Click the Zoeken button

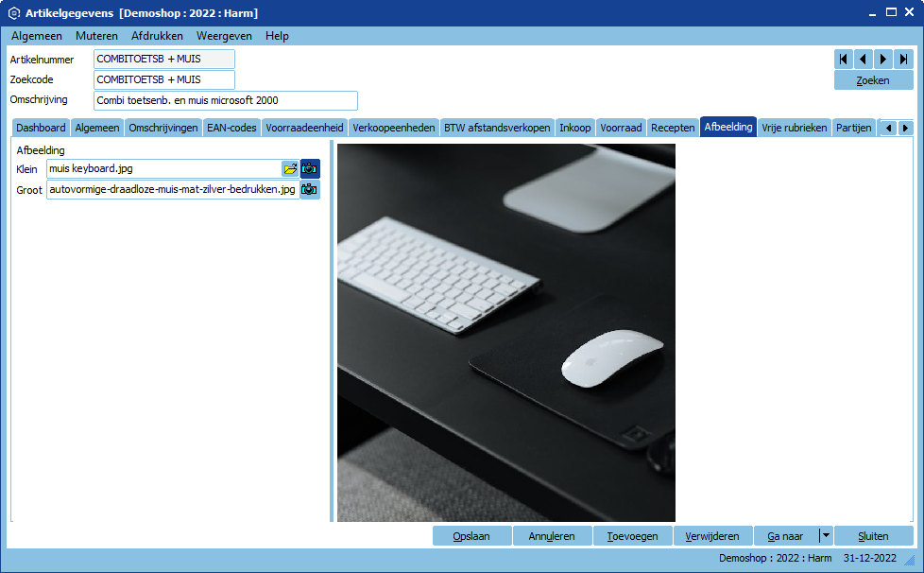click(873, 80)
